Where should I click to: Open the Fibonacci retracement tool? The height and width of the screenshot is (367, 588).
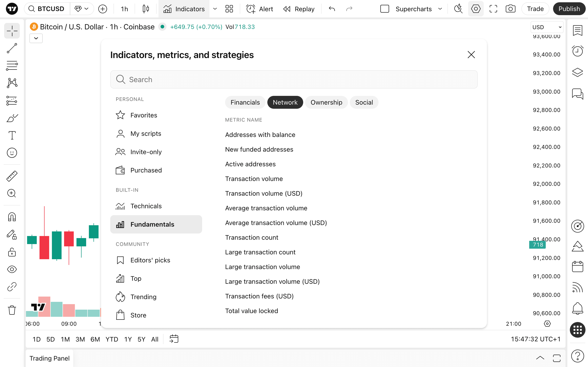point(12,66)
